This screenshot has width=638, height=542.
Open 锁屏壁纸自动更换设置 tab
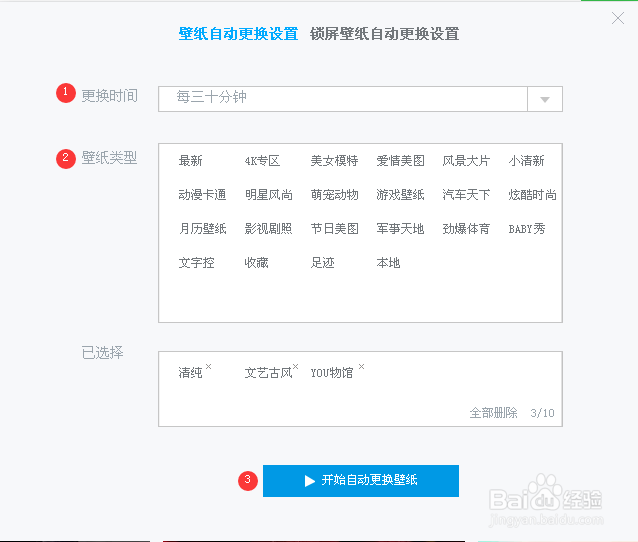pyautogui.click(x=385, y=34)
